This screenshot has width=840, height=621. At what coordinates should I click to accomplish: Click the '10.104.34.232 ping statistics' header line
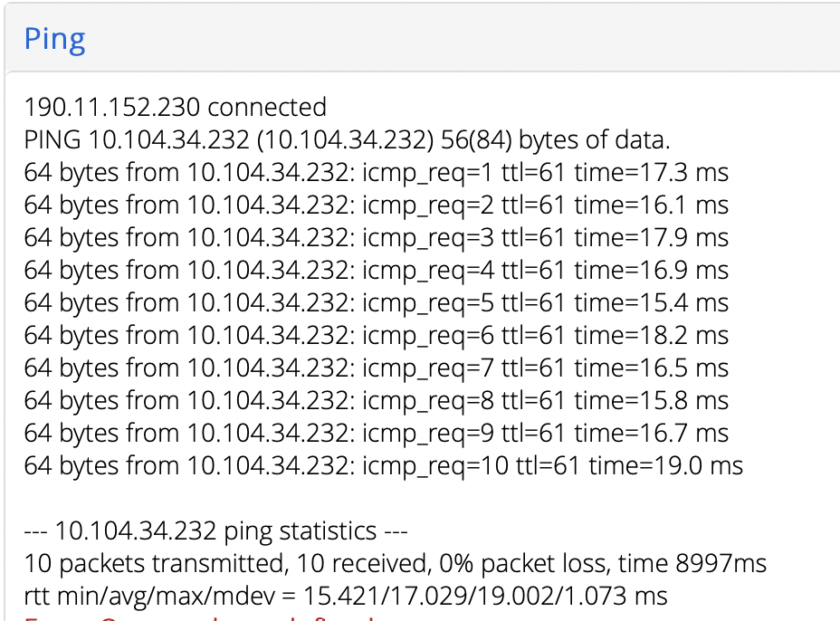216,531
